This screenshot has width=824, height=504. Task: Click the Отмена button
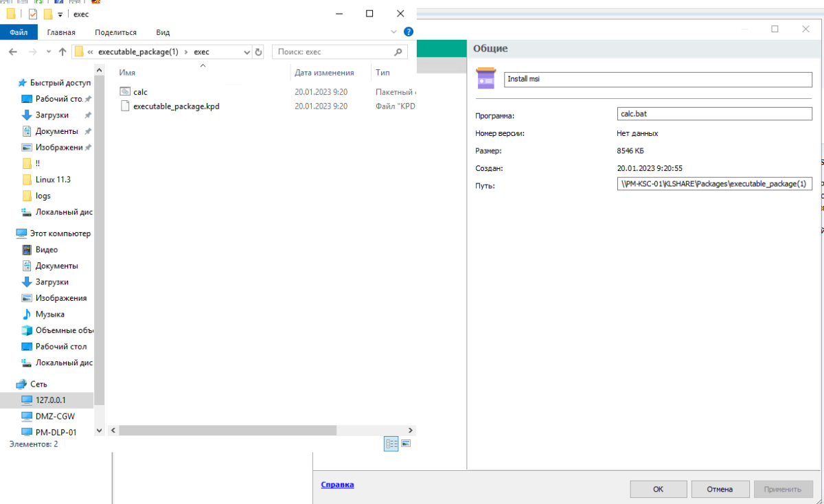720,489
